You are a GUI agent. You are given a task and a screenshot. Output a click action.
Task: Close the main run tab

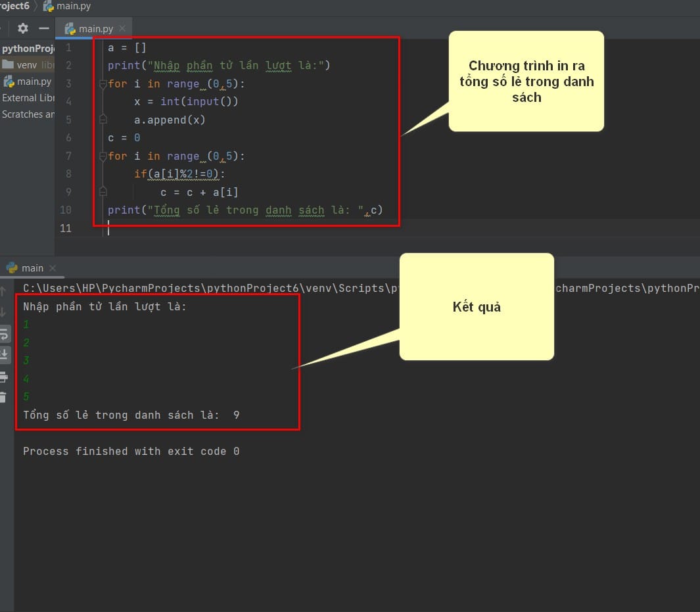click(x=53, y=268)
